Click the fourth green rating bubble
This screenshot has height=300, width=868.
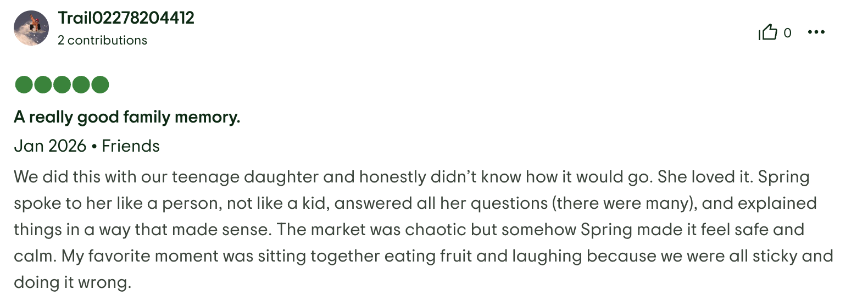coord(81,85)
